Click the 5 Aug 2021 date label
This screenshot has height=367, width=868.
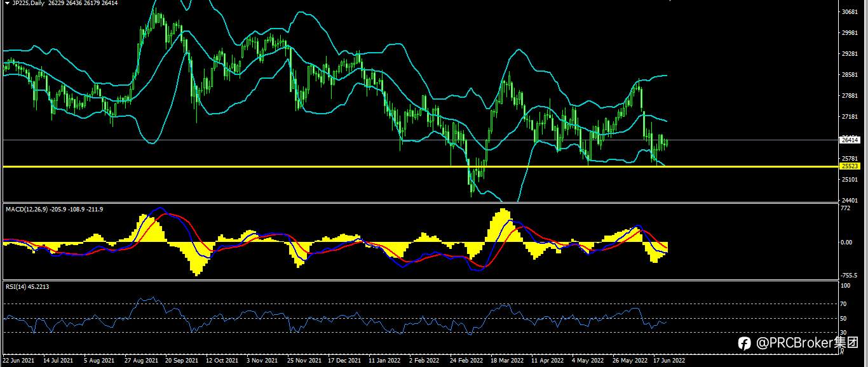coord(100,360)
